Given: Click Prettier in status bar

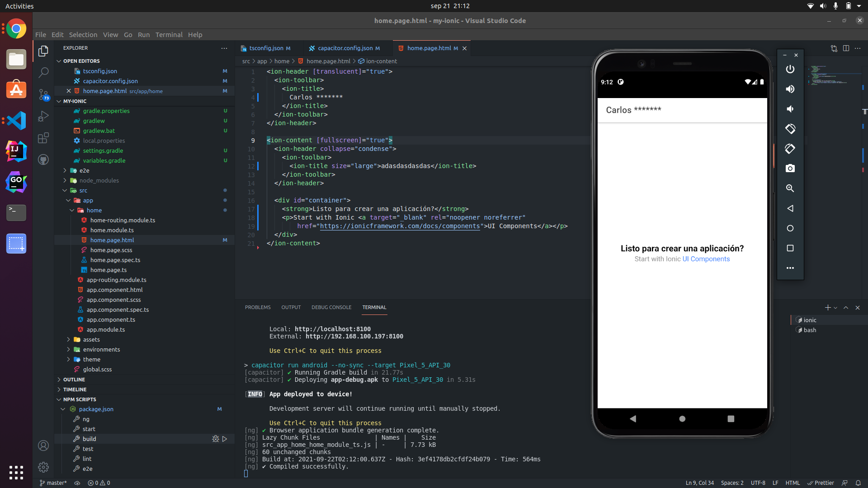Looking at the screenshot, I should click(x=821, y=483).
